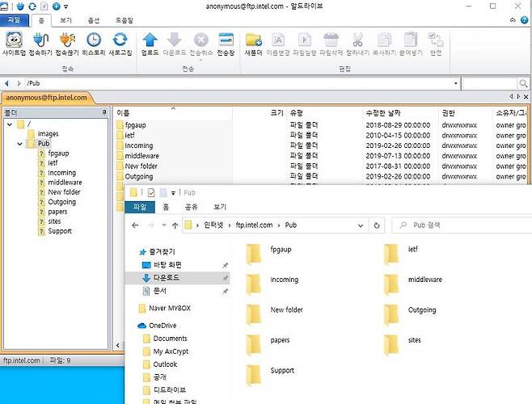Select middleware in the ALDrive folder tree
This screenshot has width=532, height=404.
(x=65, y=183)
